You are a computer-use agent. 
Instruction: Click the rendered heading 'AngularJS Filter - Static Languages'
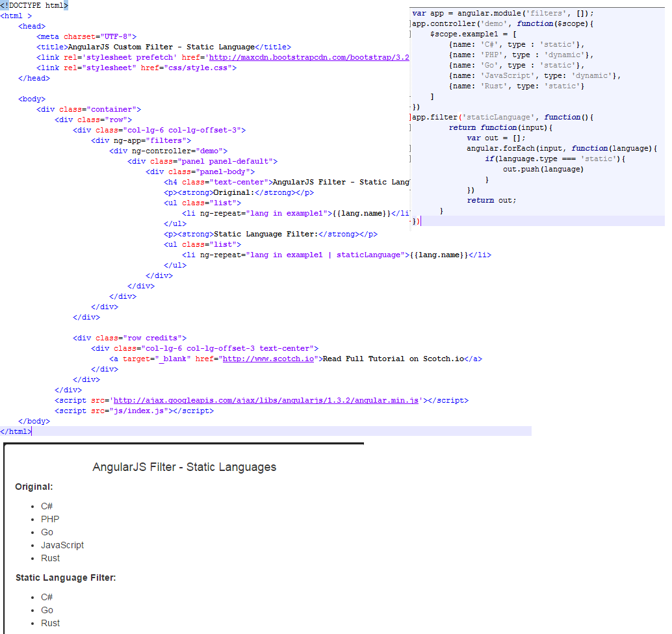(x=185, y=467)
